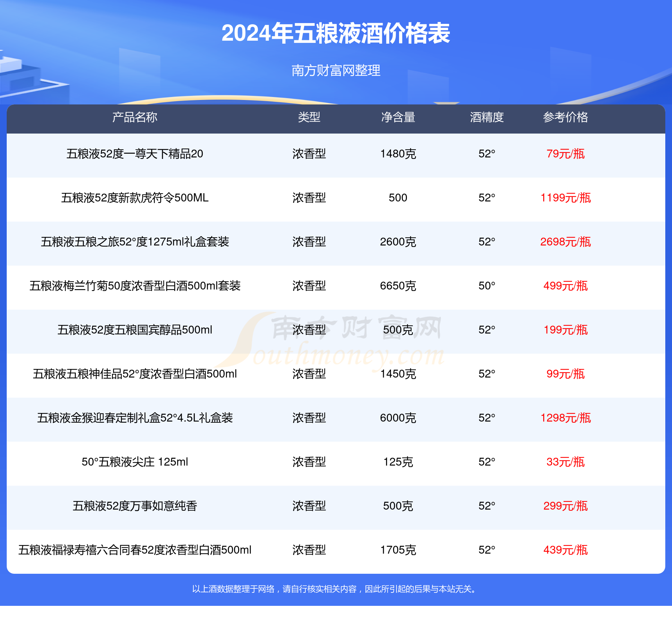
Task: Click the title 2024年五粮液酒价格表
Action: (336, 33)
